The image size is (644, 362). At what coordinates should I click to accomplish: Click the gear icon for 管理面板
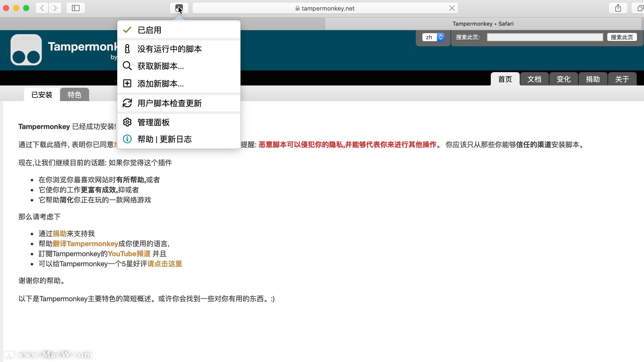click(x=127, y=122)
